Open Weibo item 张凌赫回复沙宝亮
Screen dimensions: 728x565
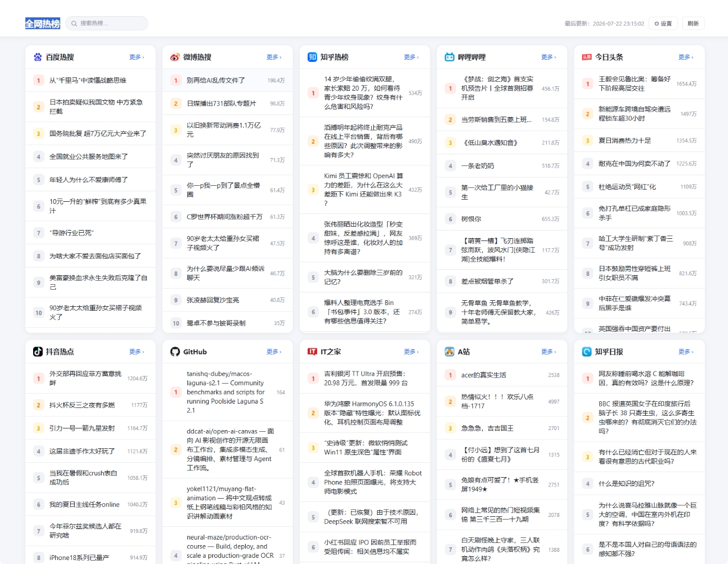(228, 300)
